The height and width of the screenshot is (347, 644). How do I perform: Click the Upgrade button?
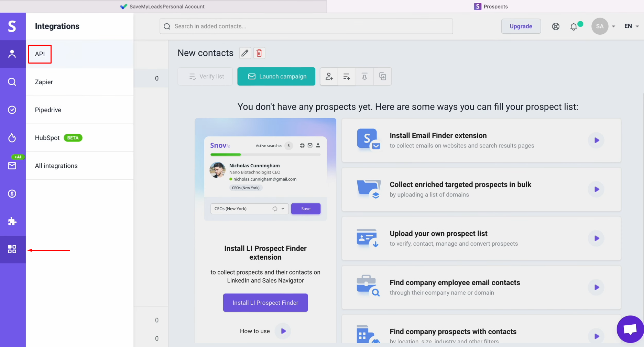(521, 26)
